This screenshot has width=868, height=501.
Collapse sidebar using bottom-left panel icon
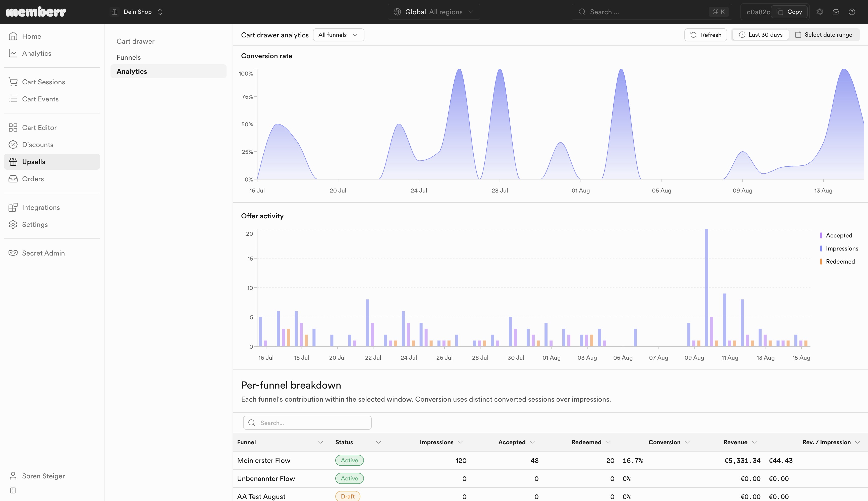[x=13, y=490]
